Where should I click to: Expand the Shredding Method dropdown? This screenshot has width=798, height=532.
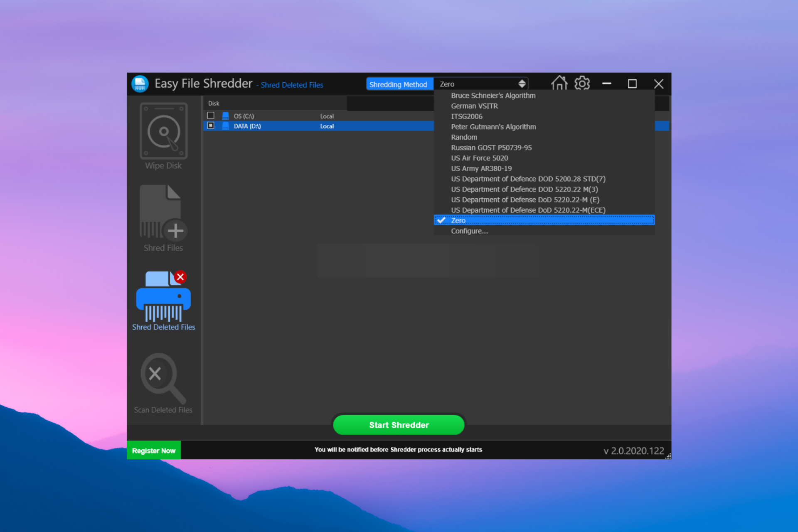tap(521, 84)
